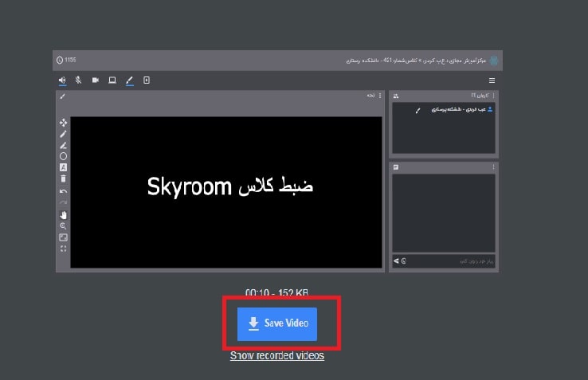
Task: Open the users panel three-dot menu
Action: (493, 96)
